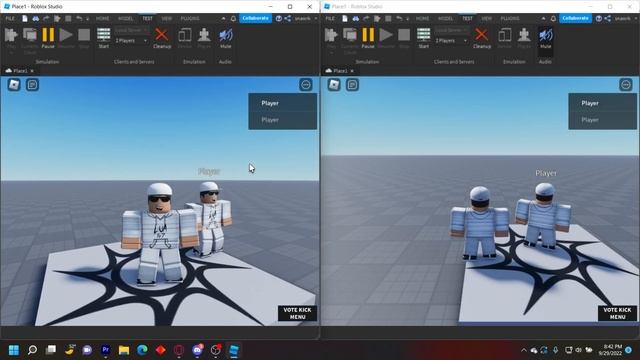Select TEST tab in left window
The image size is (640, 360).
pyautogui.click(x=147, y=18)
